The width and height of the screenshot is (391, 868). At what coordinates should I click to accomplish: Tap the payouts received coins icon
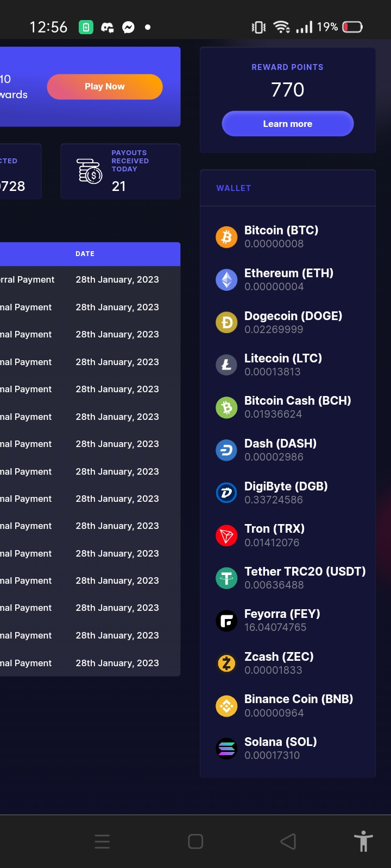[89, 171]
